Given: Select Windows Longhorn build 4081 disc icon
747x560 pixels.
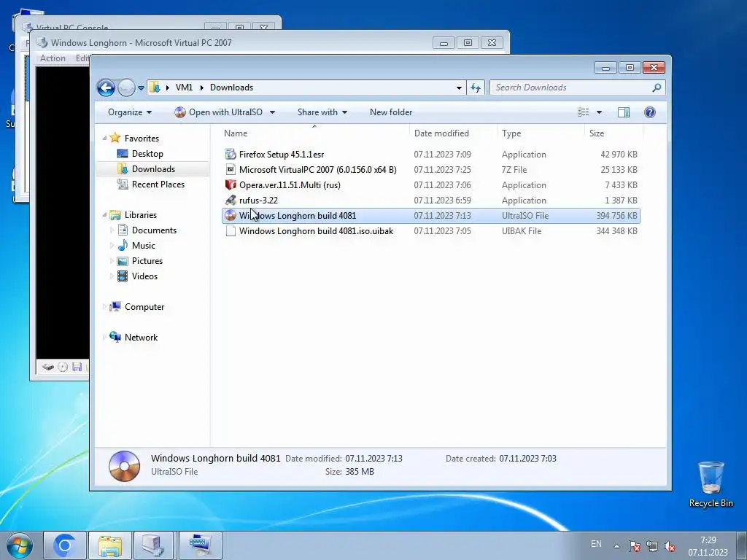Looking at the screenshot, I should [x=231, y=216].
